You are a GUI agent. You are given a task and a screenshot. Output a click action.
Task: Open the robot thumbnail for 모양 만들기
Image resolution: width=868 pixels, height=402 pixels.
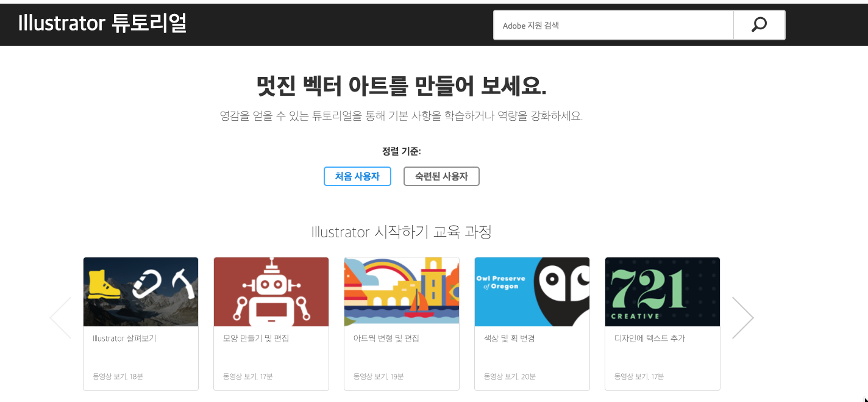(271, 292)
